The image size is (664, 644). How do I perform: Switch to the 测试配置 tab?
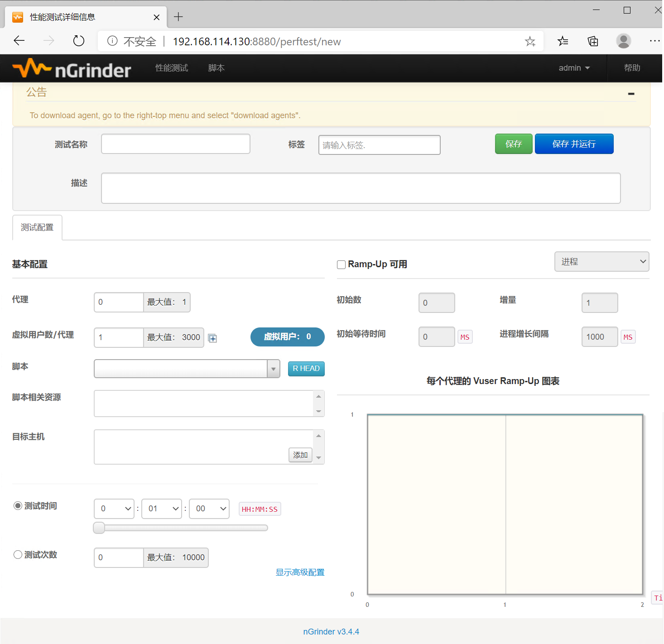point(37,227)
